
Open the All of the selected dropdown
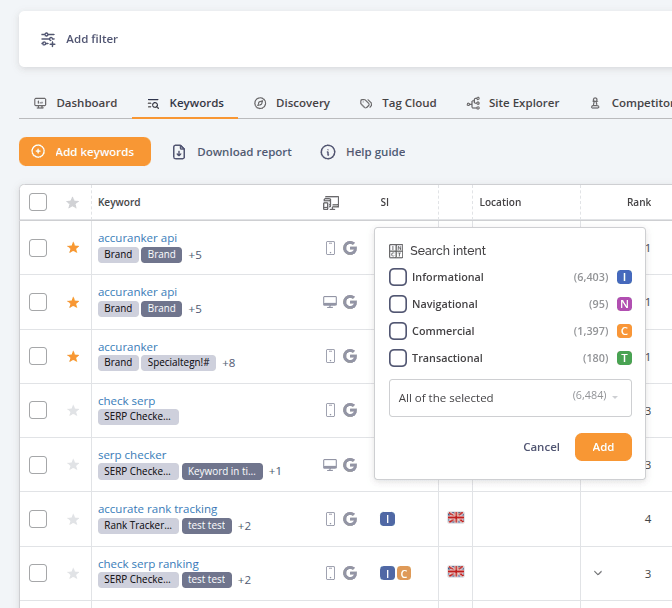[x=510, y=398]
